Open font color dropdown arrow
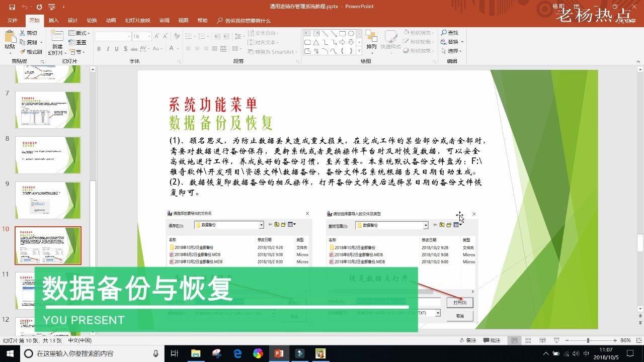The width and height of the screenshot is (644, 362). (178, 49)
